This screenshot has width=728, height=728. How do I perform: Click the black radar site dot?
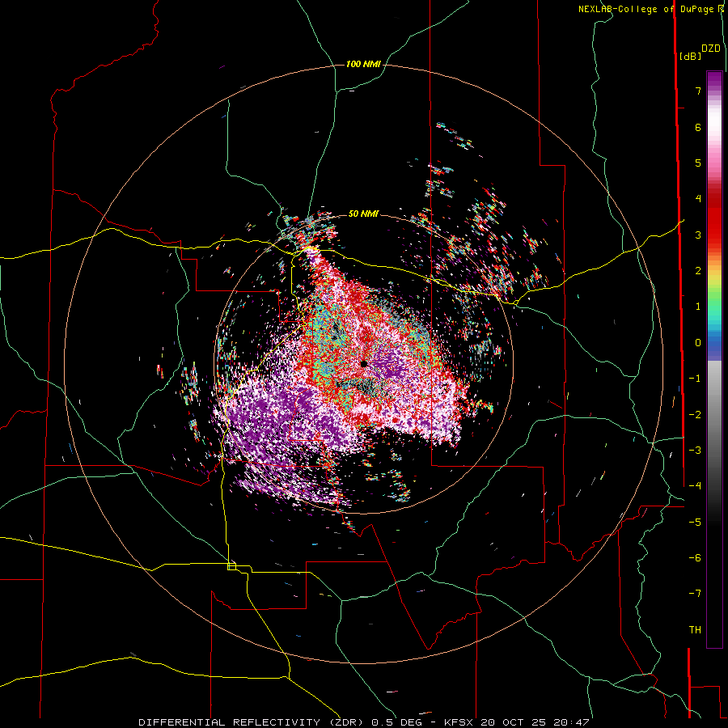(x=363, y=363)
